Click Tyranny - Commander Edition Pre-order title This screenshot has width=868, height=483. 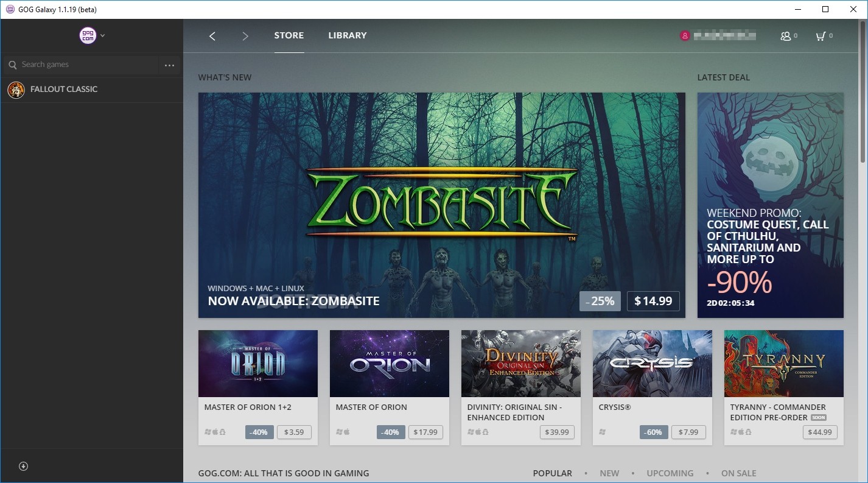click(778, 412)
